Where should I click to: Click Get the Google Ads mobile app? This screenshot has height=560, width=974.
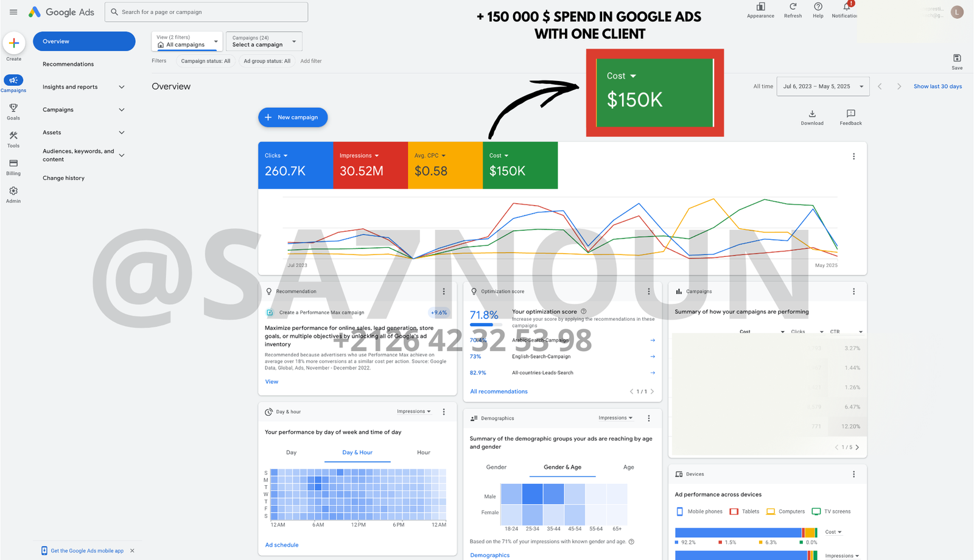pos(87,551)
